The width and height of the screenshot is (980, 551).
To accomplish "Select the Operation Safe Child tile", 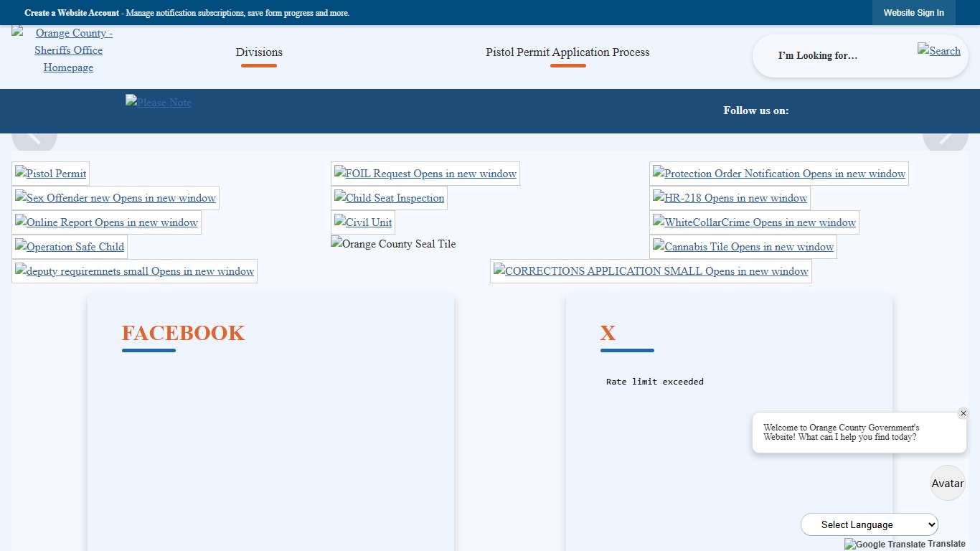I will (70, 247).
